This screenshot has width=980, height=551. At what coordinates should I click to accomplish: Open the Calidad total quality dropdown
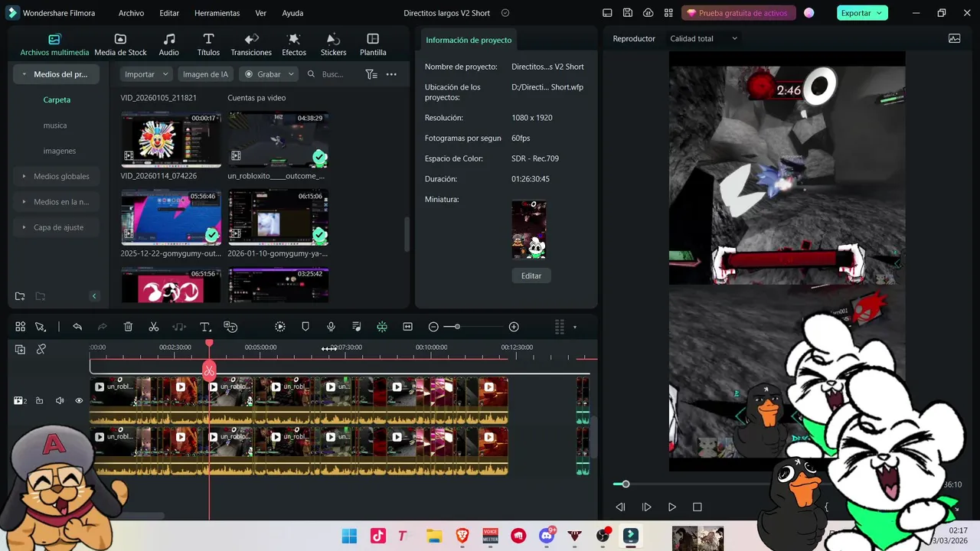(x=704, y=38)
